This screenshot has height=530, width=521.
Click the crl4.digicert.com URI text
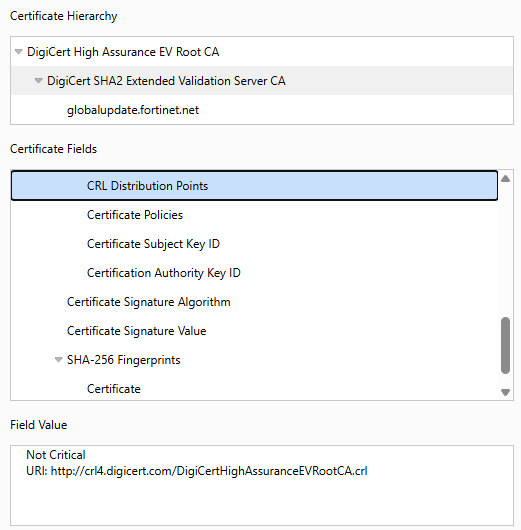pos(196,471)
